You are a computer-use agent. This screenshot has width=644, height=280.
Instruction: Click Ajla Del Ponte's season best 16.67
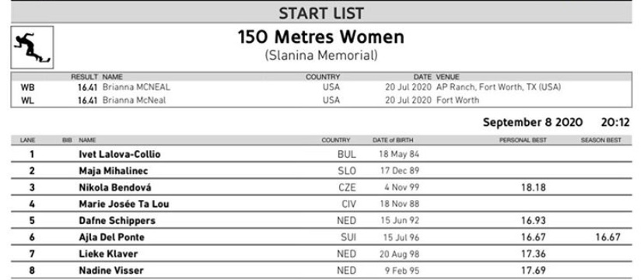point(608,237)
